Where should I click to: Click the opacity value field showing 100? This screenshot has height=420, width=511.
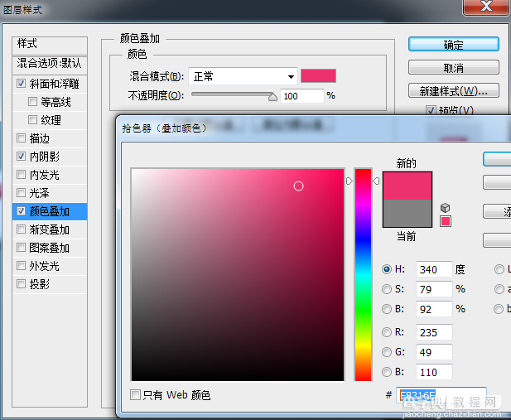click(x=302, y=96)
